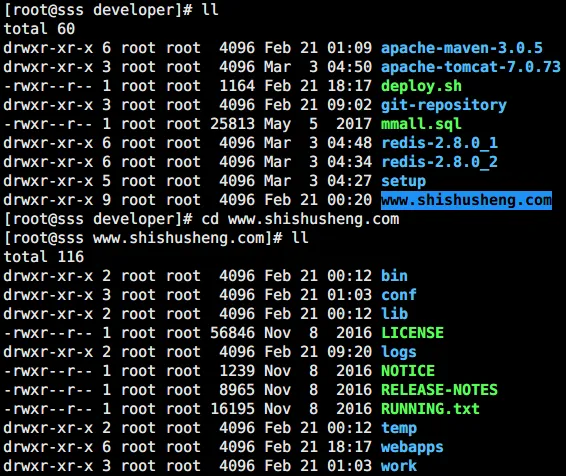The height and width of the screenshot is (476, 566).
Task: Click the mmall.sql file name
Action: pos(421,124)
